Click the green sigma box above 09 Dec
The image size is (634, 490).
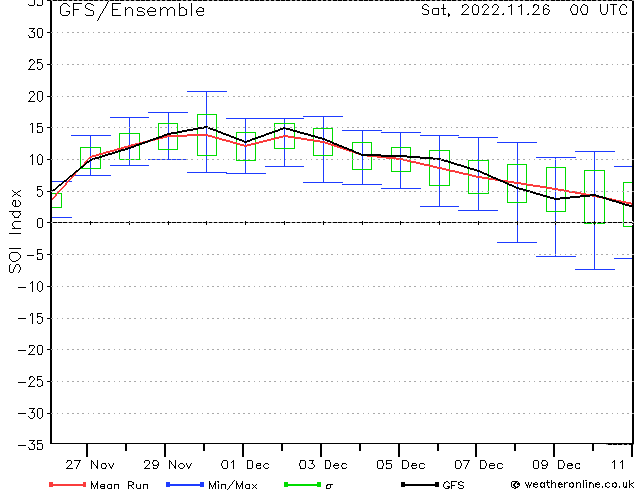point(556,189)
